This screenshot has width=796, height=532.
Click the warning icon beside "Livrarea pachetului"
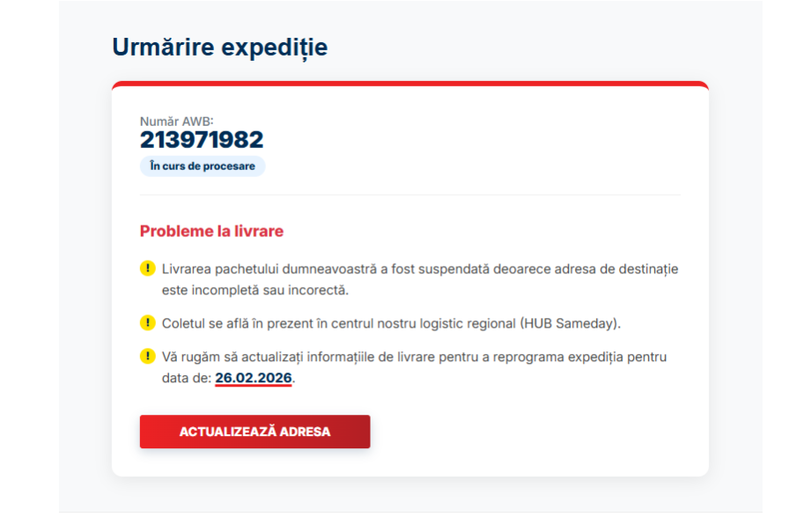click(x=148, y=269)
